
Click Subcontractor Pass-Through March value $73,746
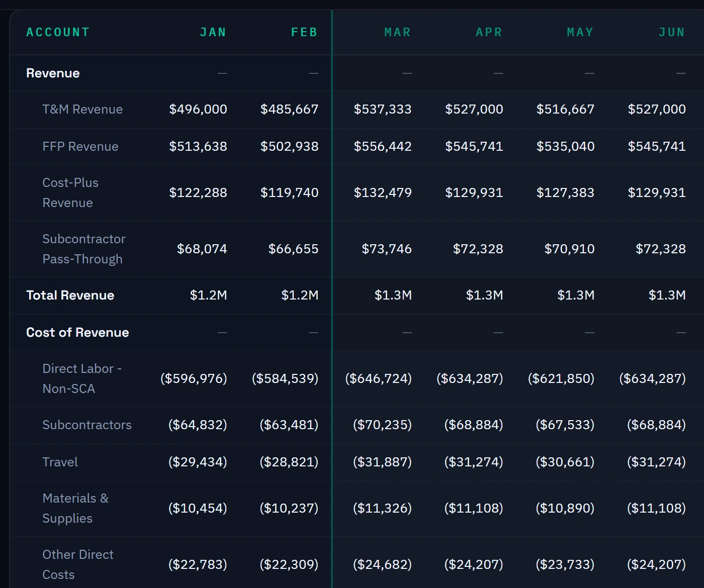point(387,249)
